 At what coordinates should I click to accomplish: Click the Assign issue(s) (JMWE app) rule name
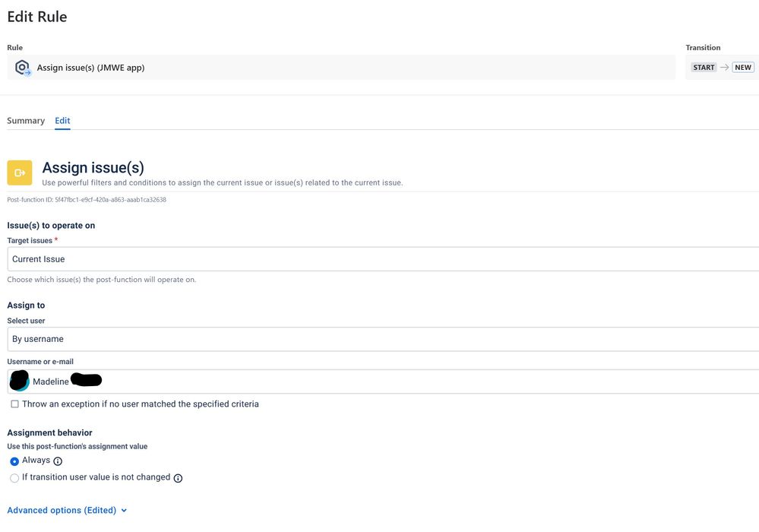coord(90,68)
